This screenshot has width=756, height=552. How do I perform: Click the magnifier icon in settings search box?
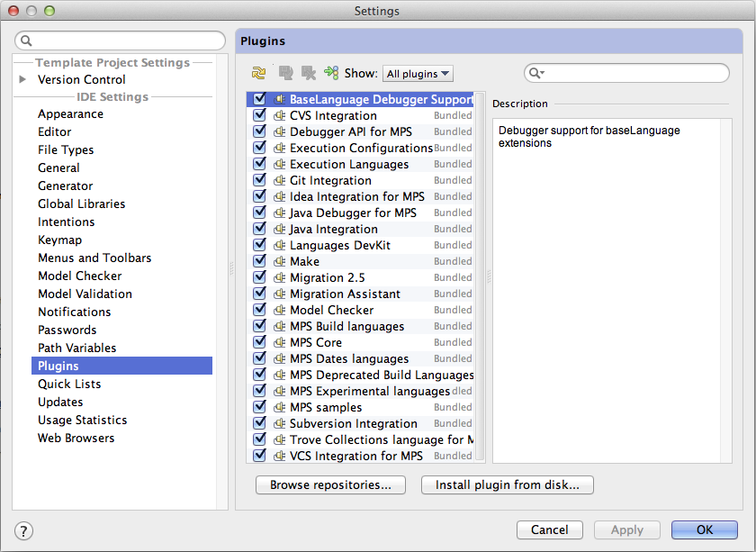click(26, 41)
